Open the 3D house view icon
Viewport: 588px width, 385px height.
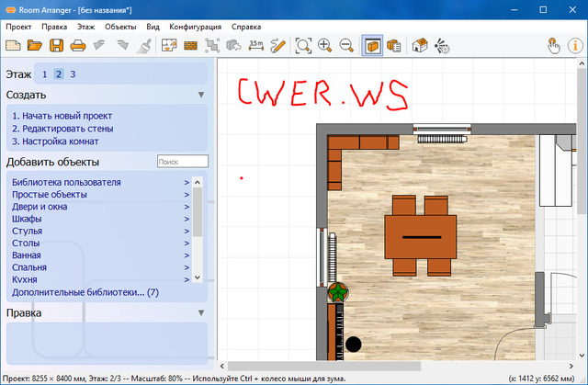(x=420, y=45)
